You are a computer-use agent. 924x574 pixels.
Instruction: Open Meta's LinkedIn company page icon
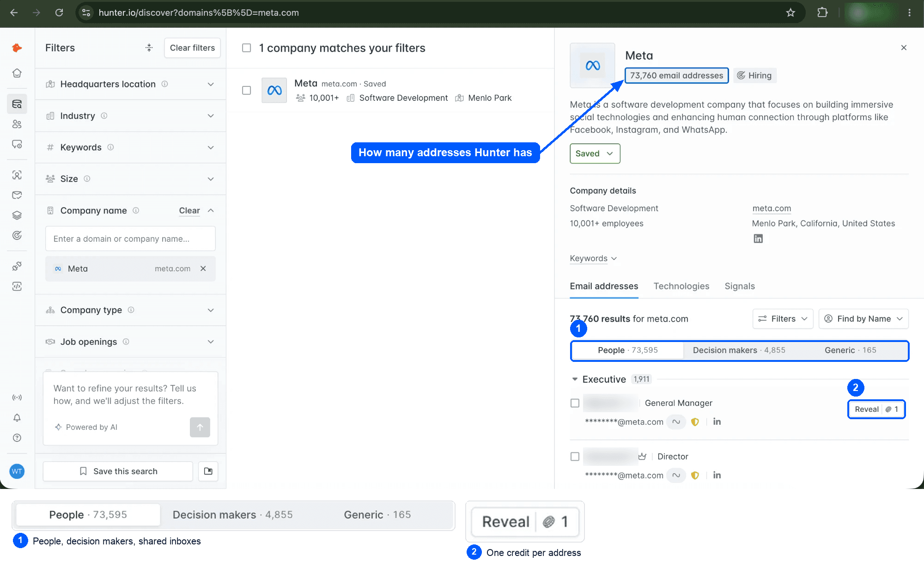click(758, 238)
